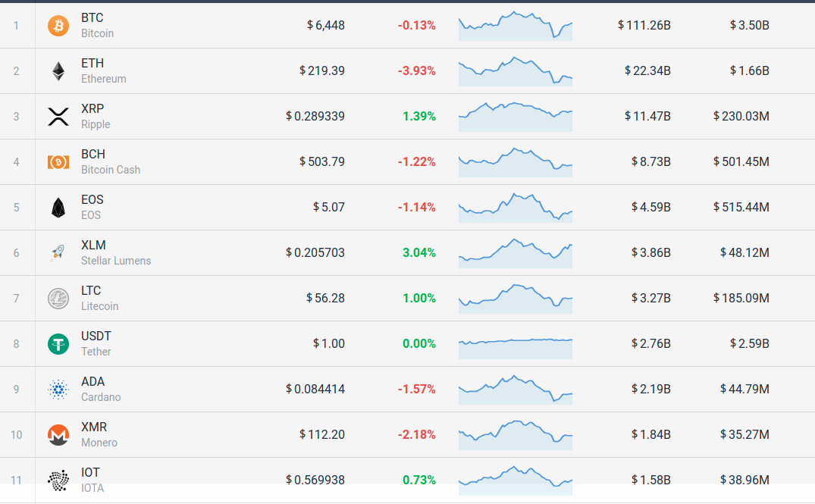Click Bitcoin Cash's $8.73B market cap
The image size is (815, 504).
pos(650,162)
